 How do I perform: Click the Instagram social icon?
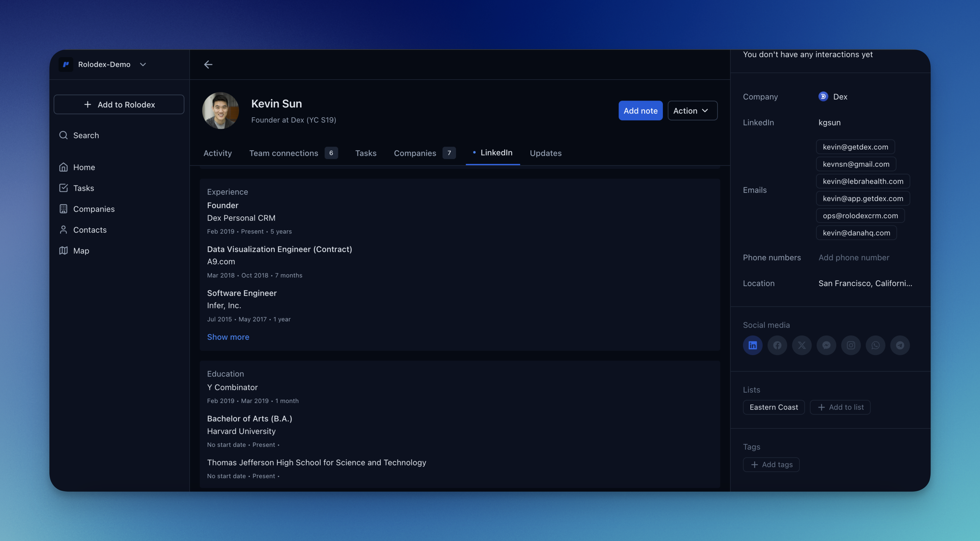851,345
